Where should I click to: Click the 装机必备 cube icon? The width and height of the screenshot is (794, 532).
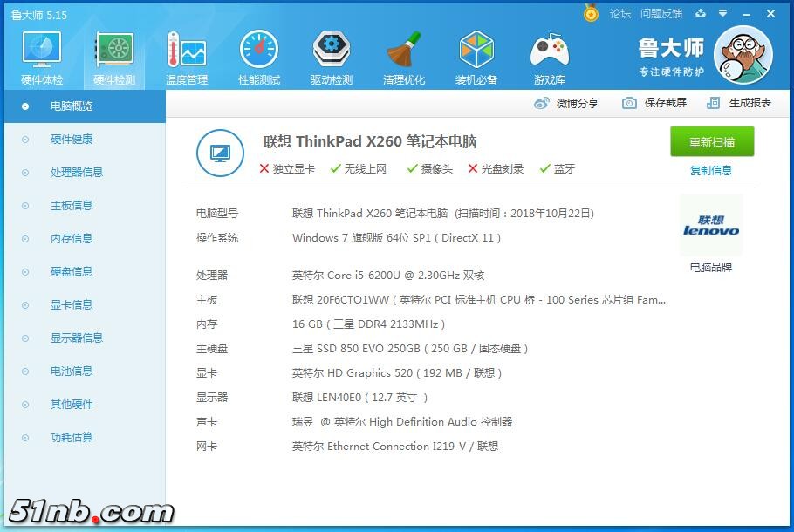coord(476,52)
